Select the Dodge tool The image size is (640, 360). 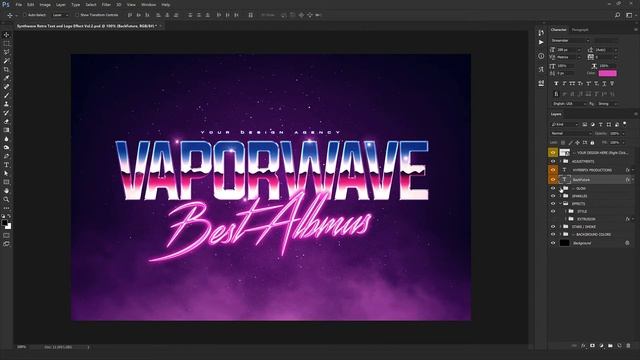click(x=7, y=147)
